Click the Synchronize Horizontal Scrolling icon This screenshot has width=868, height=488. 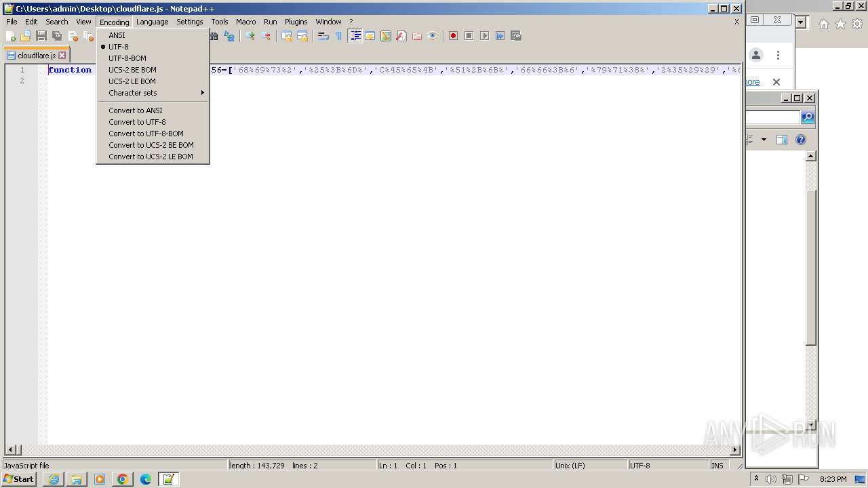[x=302, y=36]
